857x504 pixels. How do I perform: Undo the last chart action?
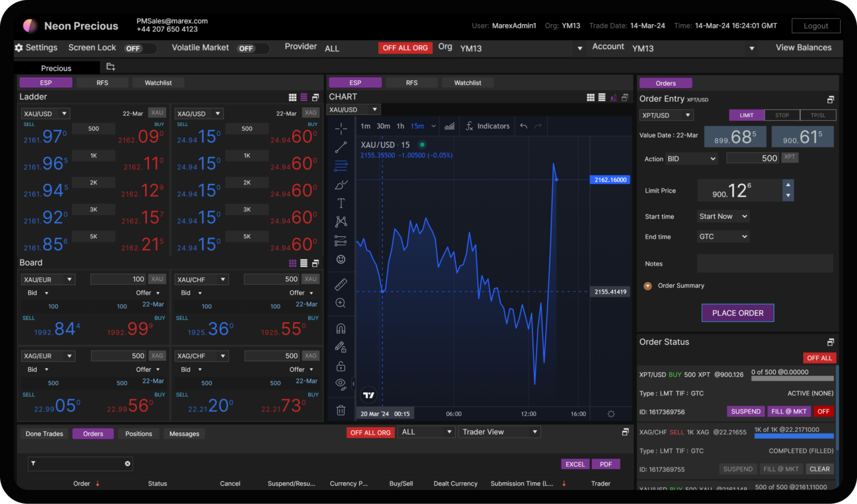[x=524, y=126]
